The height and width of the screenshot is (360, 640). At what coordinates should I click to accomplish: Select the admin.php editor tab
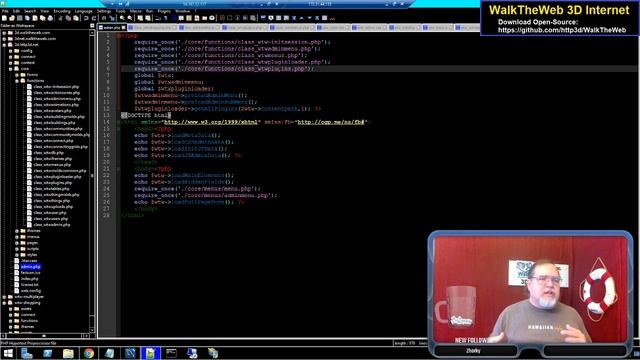(111, 27)
